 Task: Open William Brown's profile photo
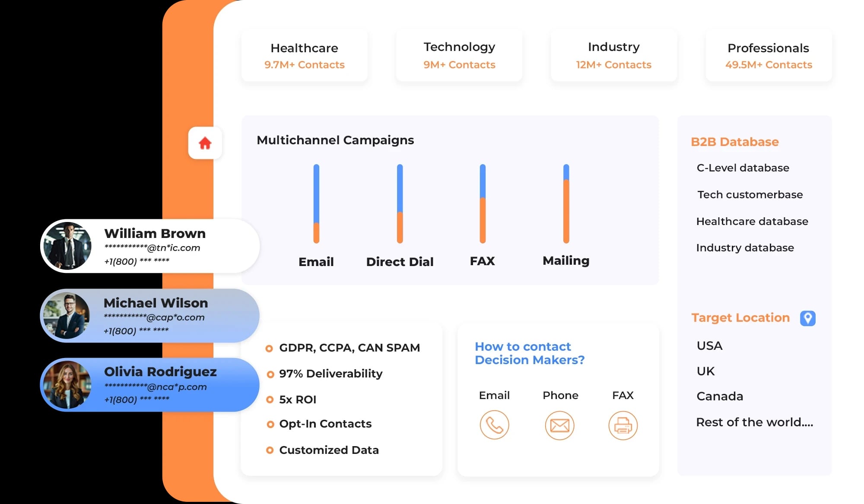(x=68, y=246)
